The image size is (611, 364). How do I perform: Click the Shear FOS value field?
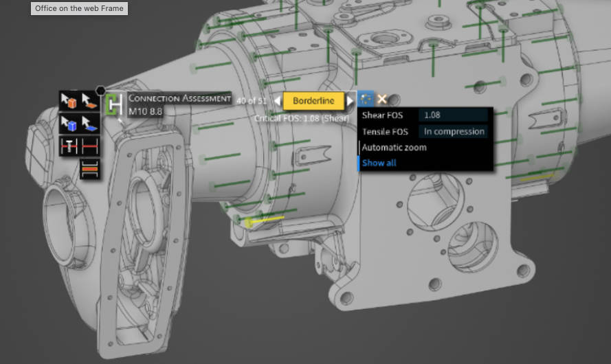point(454,115)
